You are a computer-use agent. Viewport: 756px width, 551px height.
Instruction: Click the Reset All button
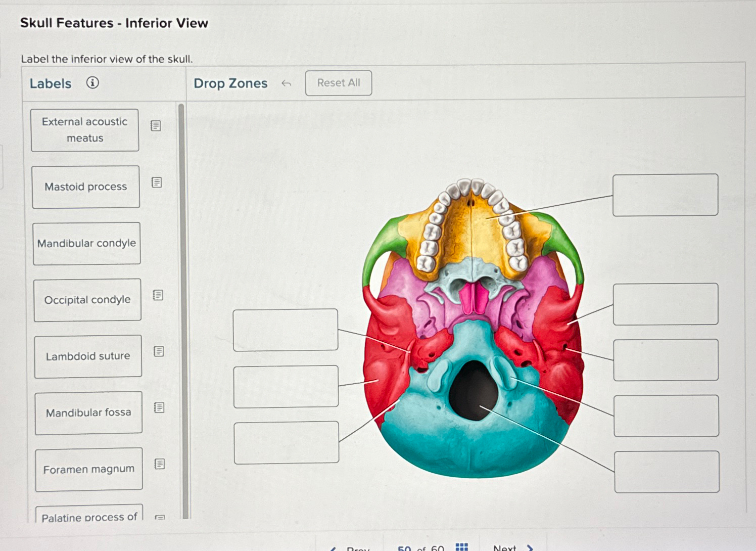338,82
